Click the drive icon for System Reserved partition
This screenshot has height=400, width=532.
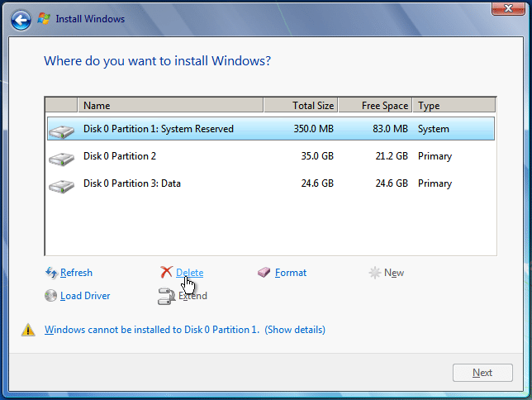click(61, 131)
